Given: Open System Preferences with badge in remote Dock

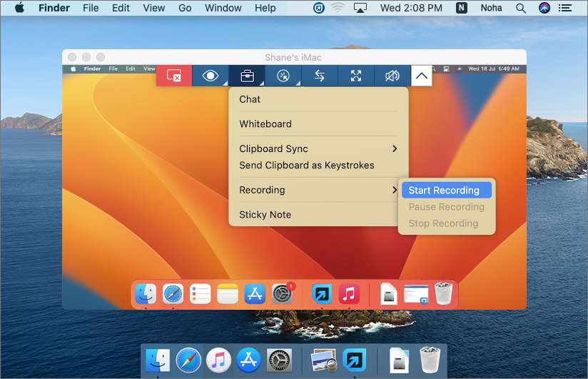Looking at the screenshot, I should (x=283, y=293).
